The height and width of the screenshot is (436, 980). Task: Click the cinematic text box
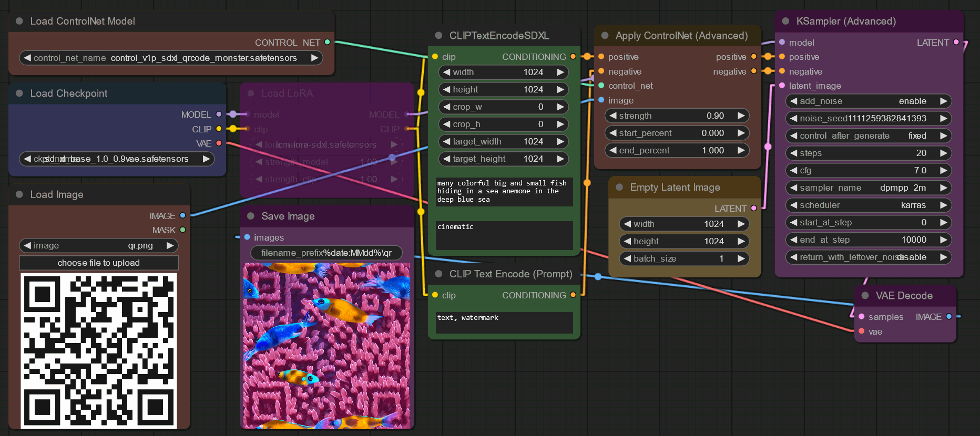(x=504, y=235)
